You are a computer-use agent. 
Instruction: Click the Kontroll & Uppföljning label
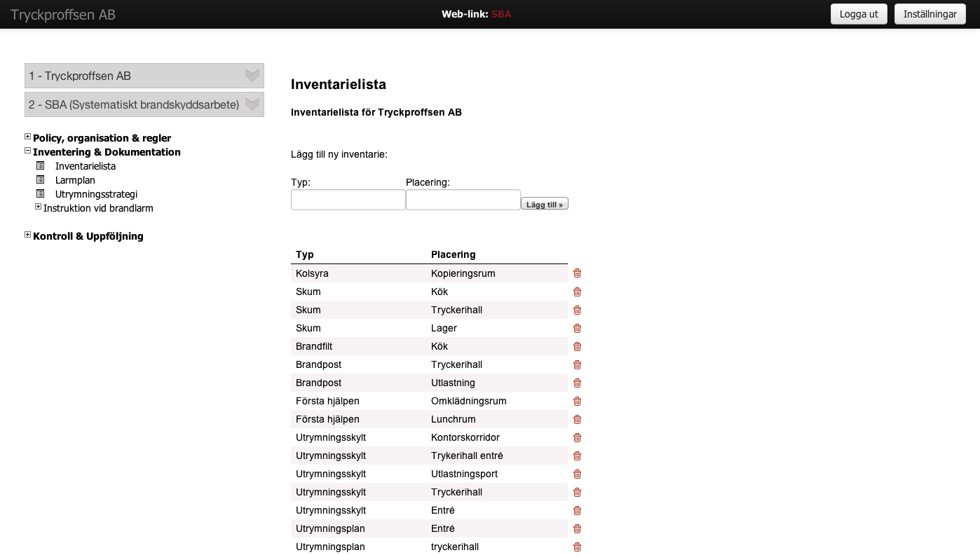click(x=88, y=236)
